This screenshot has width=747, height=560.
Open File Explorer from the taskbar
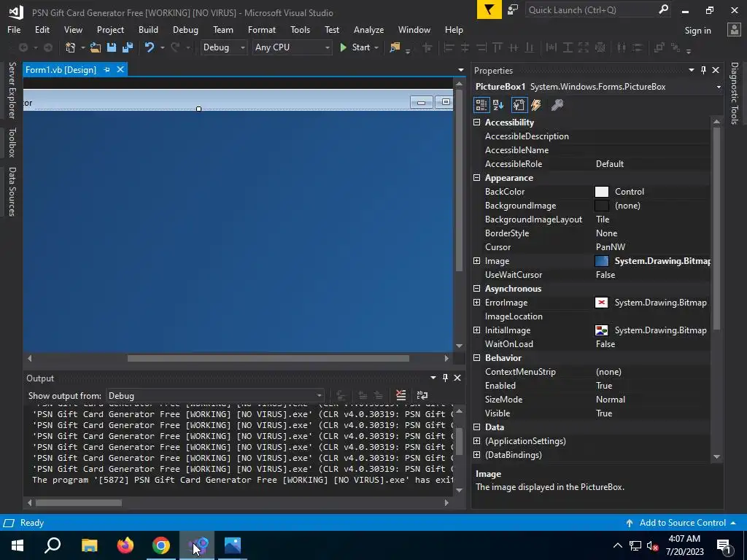(90, 545)
